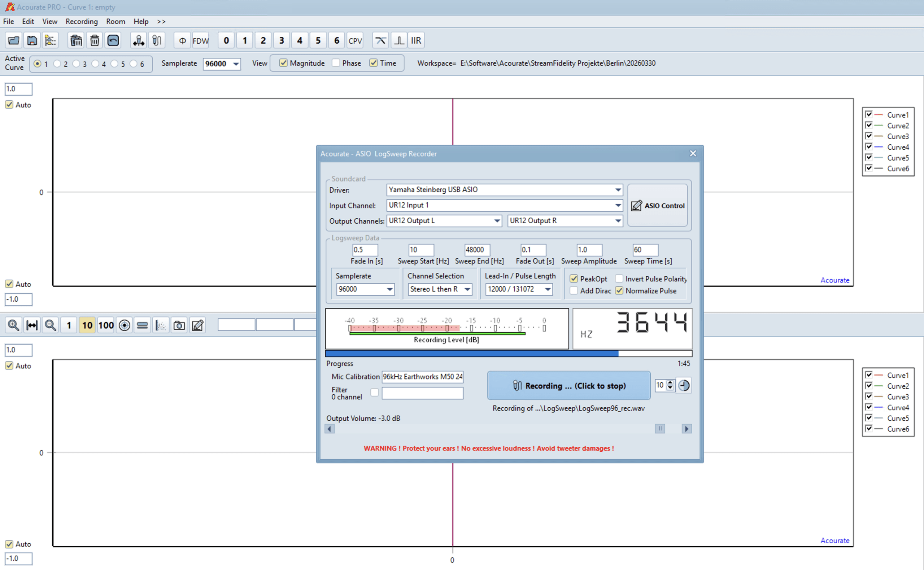This screenshot has width=924, height=570.
Task: Open the Recording menu
Action: pyautogui.click(x=82, y=22)
